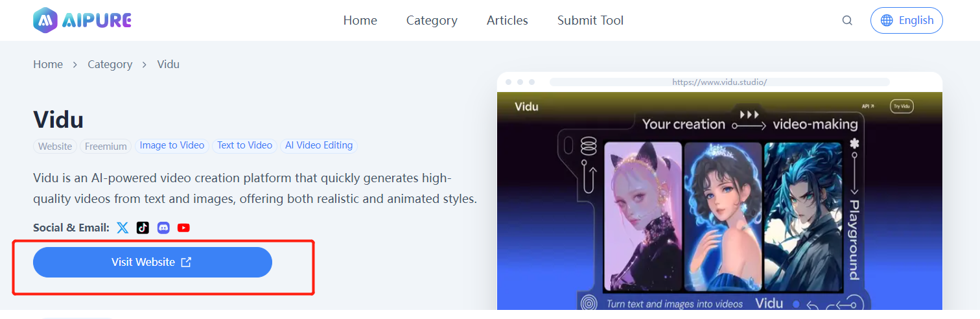Open the search magnifier icon
This screenshot has height=319, width=980.
pos(847,21)
